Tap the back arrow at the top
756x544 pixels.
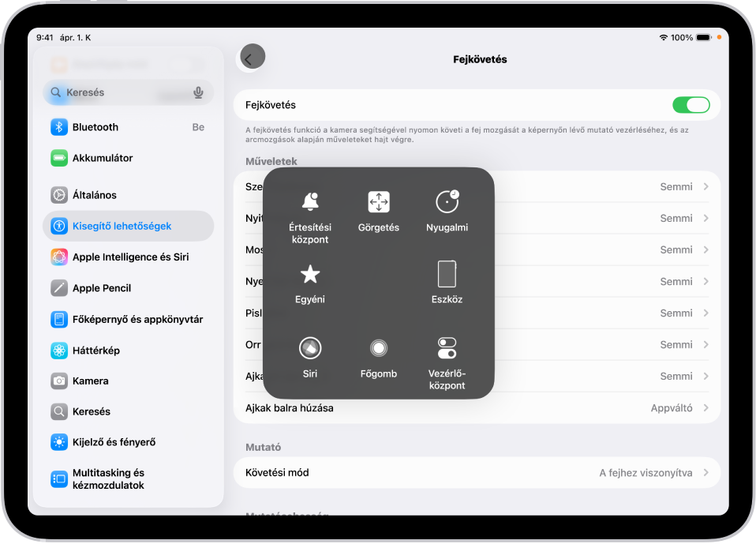251,56
